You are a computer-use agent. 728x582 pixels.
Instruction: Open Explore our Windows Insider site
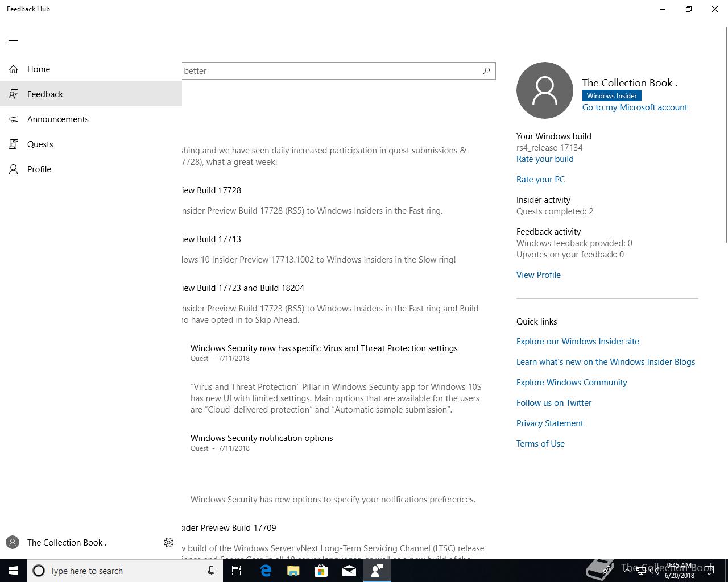tap(578, 342)
